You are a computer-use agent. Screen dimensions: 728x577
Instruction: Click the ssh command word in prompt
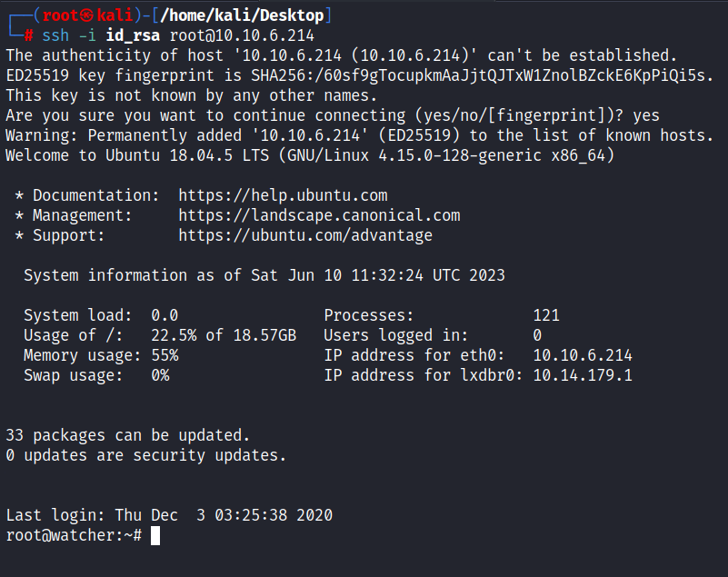pos(55,35)
